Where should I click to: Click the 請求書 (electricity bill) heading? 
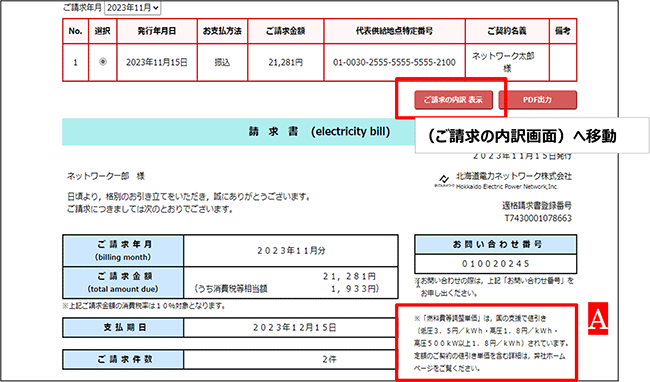click(x=319, y=132)
